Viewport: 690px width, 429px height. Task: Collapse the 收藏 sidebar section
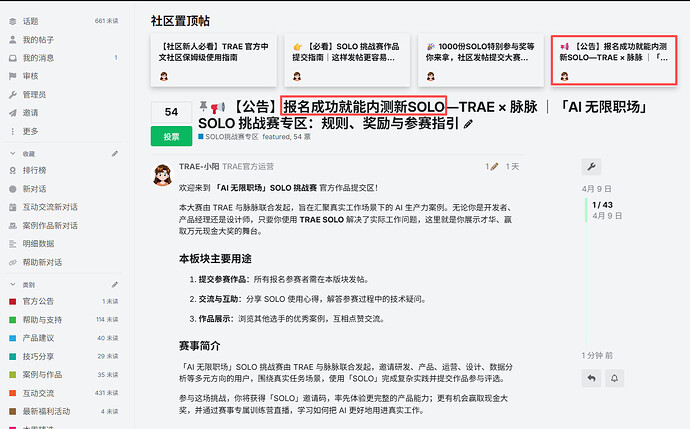[x=13, y=154]
